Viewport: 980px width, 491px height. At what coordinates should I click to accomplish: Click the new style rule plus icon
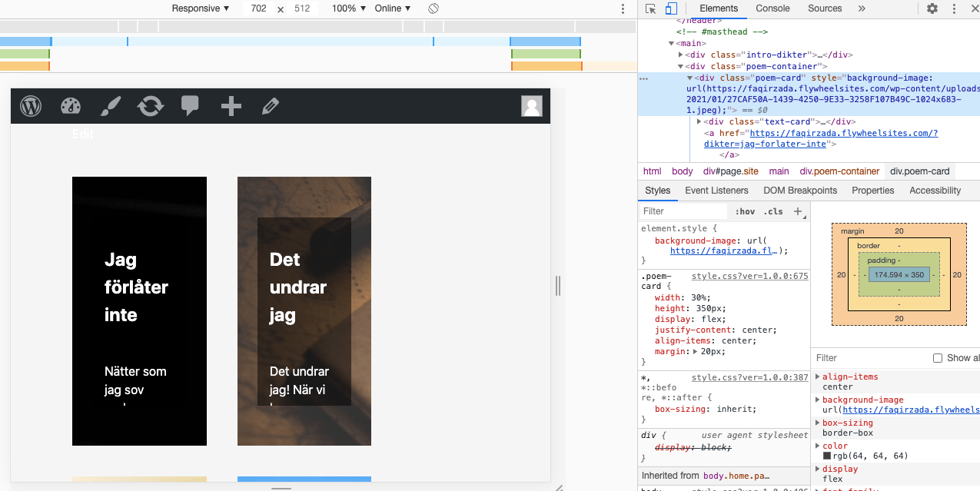tap(798, 211)
